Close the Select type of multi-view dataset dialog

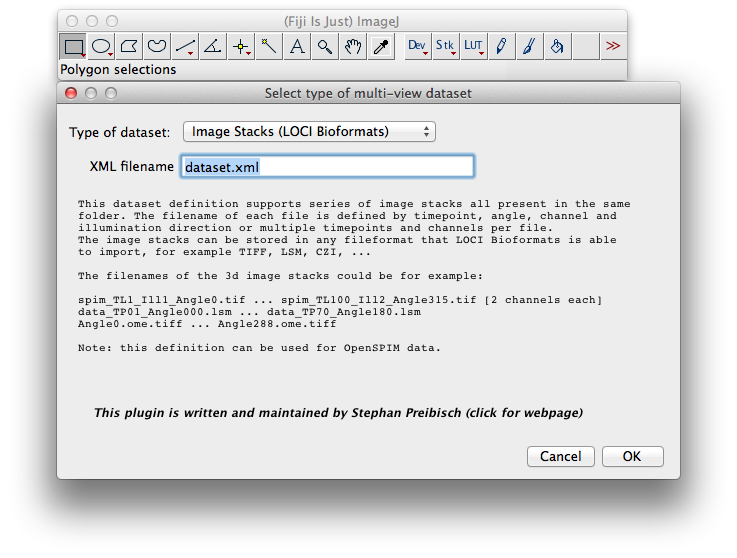click(71, 93)
